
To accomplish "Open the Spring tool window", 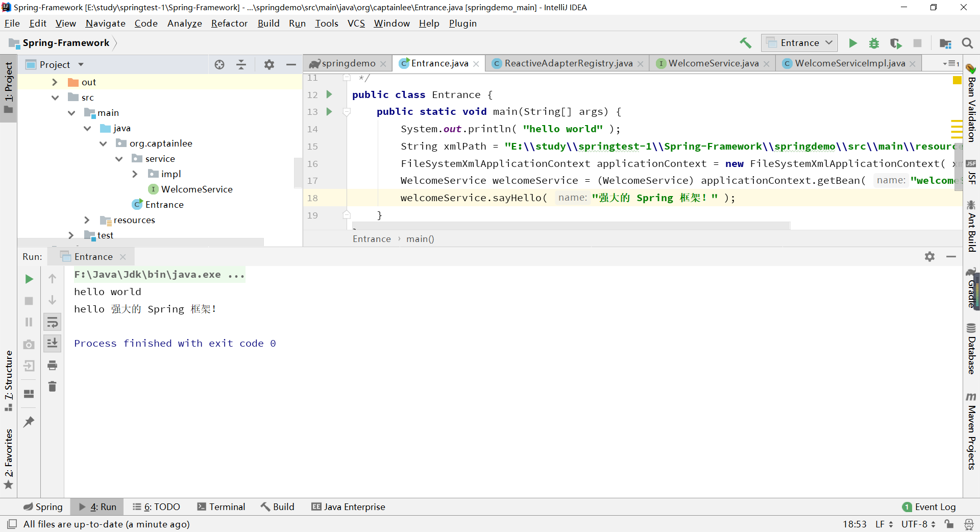I will tap(43, 506).
